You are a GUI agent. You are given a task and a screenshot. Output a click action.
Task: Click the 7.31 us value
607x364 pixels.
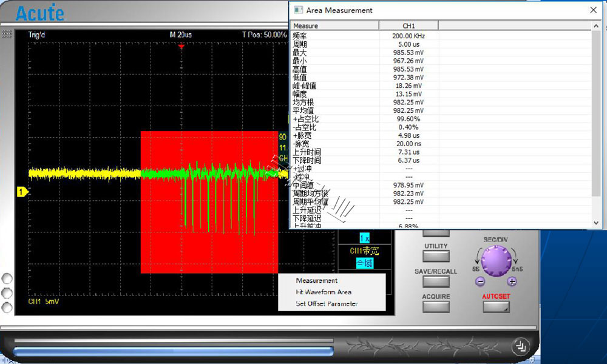(x=409, y=152)
